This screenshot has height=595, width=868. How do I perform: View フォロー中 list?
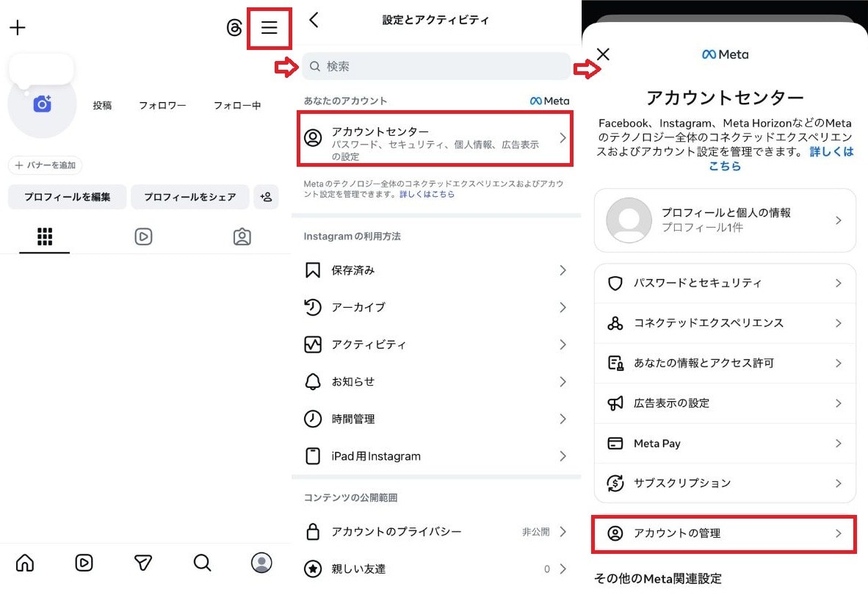(x=237, y=105)
